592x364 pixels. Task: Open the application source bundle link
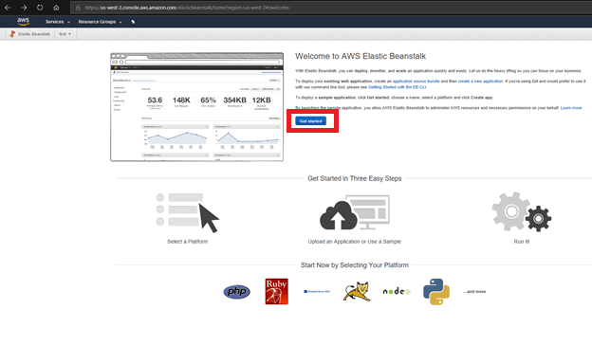point(416,82)
